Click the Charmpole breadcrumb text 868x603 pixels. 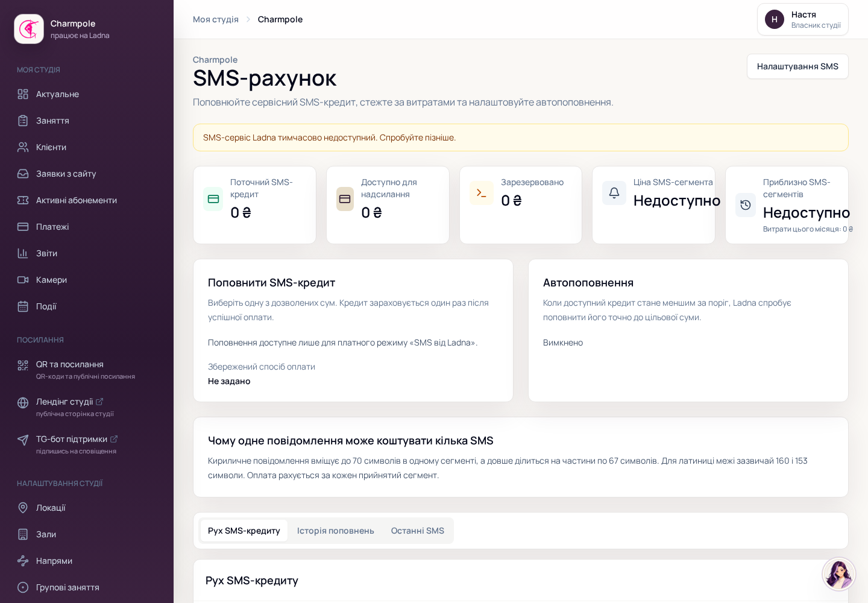(x=280, y=19)
